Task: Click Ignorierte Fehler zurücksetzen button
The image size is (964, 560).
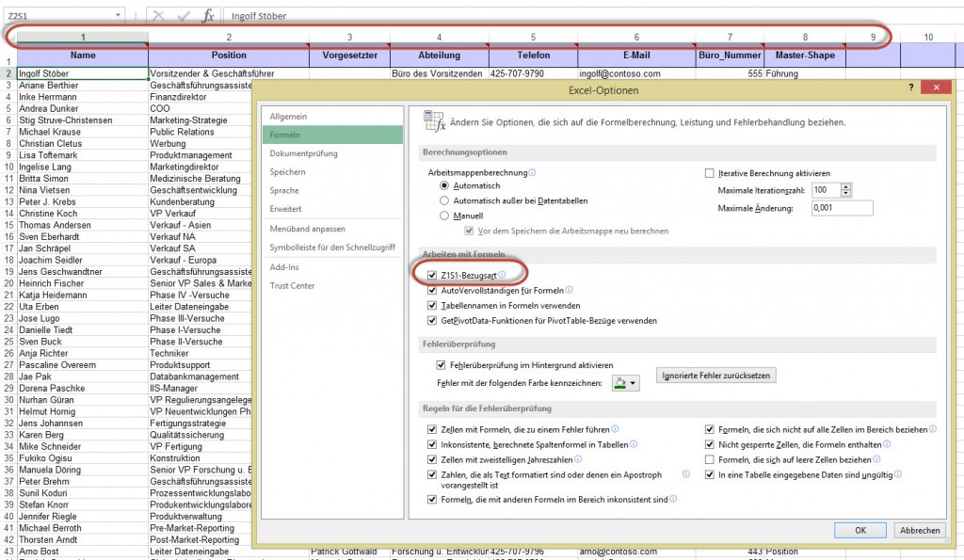Action: (716, 375)
